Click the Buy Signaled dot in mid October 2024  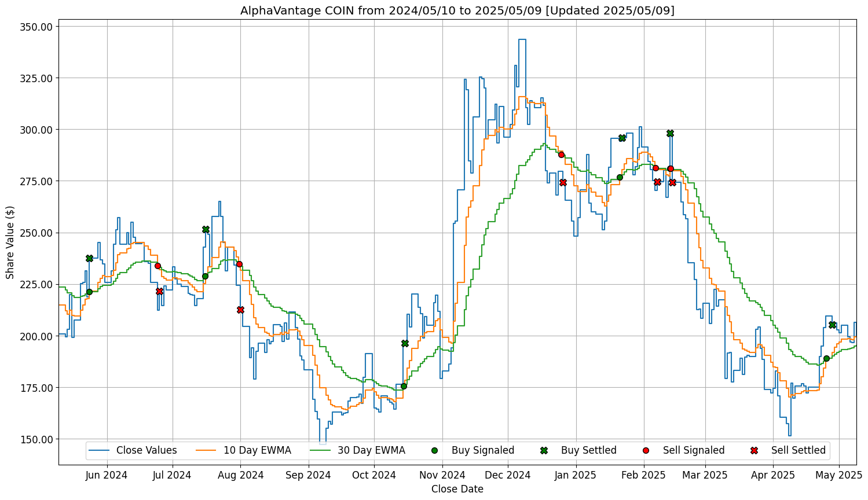coord(404,386)
